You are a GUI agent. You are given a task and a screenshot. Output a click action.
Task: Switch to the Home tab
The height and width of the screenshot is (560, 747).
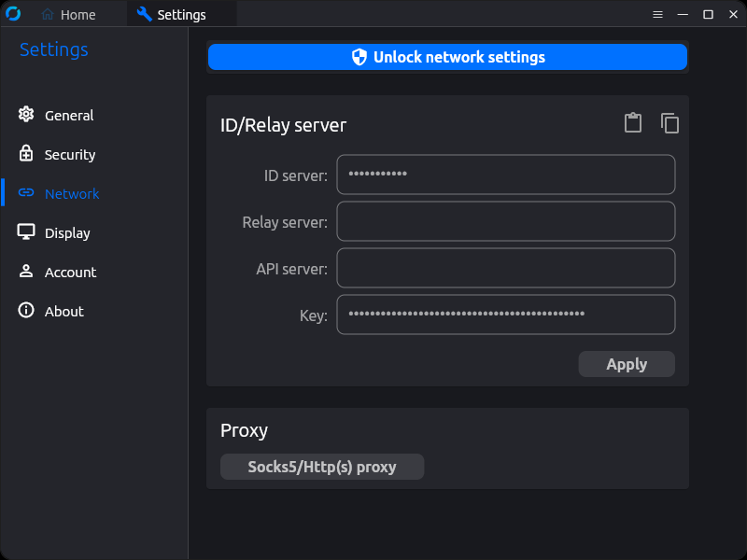tap(68, 15)
